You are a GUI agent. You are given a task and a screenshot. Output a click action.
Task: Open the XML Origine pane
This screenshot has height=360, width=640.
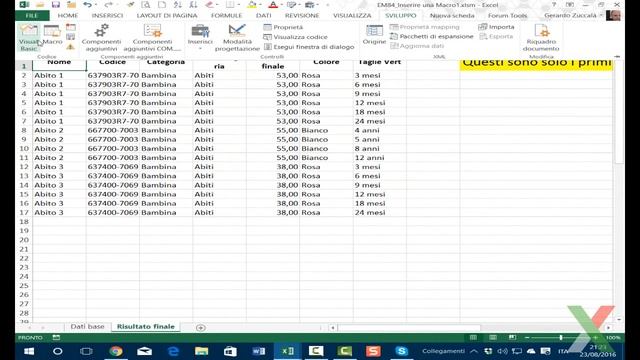point(374,35)
